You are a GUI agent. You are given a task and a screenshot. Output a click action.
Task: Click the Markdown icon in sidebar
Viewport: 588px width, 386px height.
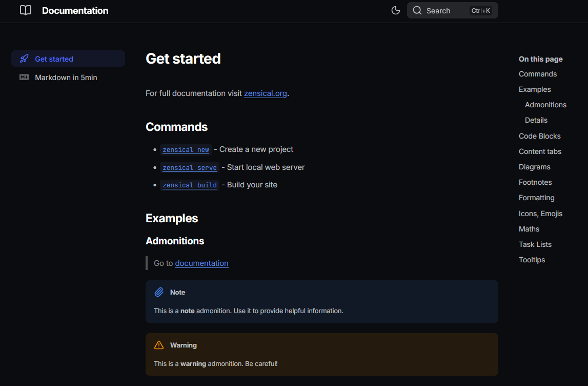tap(24, 78)
